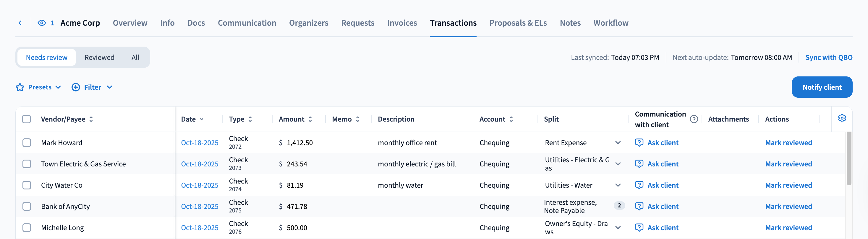This screenshot has height=239, width=868.
Task: Select the All segment
Action: coord(135,58)
